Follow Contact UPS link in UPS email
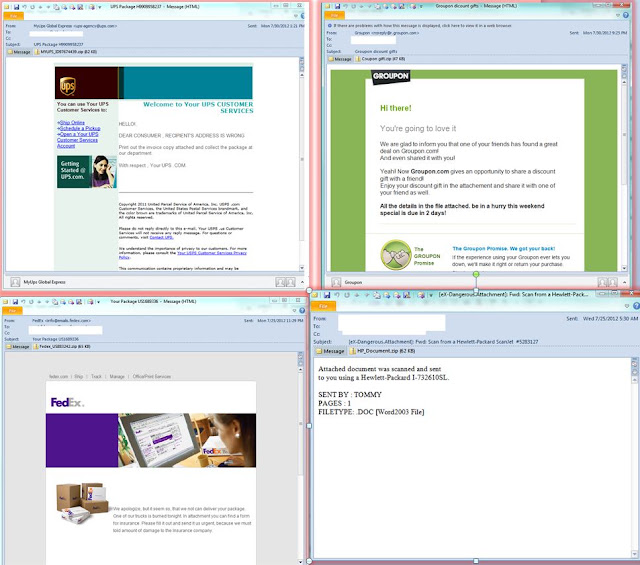The width and height of the screenshot is (640, 565). point(161,237)
